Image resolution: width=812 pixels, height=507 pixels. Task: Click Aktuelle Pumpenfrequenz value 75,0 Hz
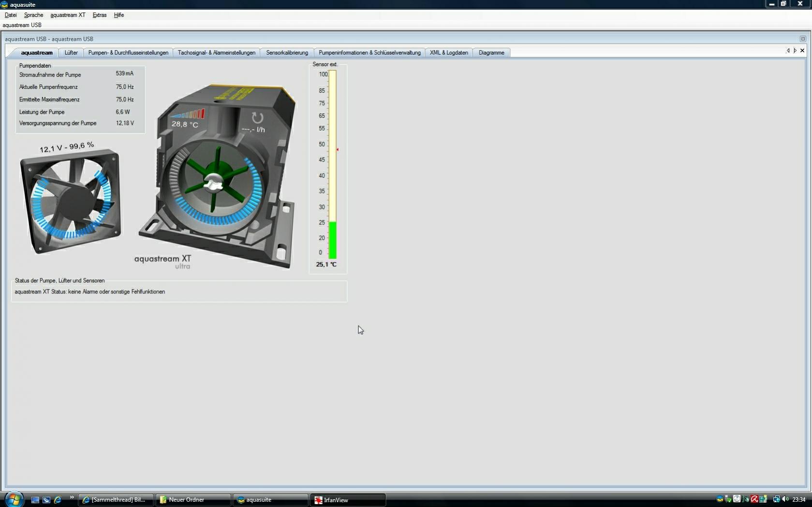[x=125, y=87]
